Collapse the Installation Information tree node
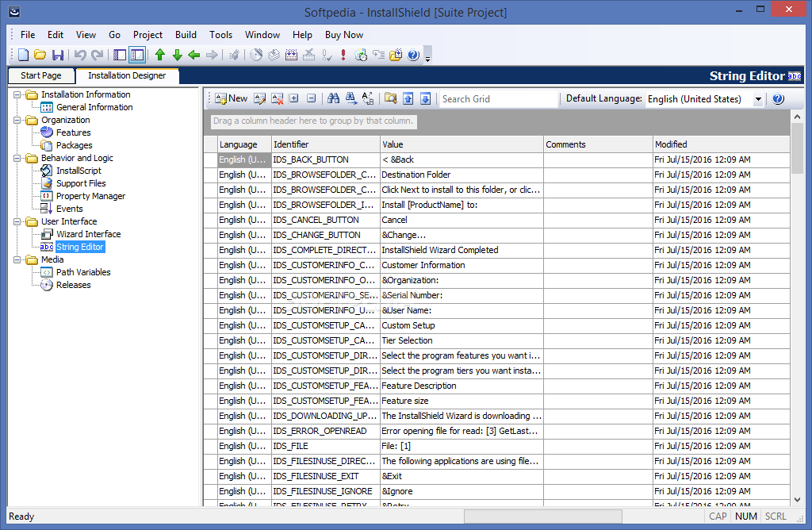This screenshot has width=812, height=530. point(17,94)
